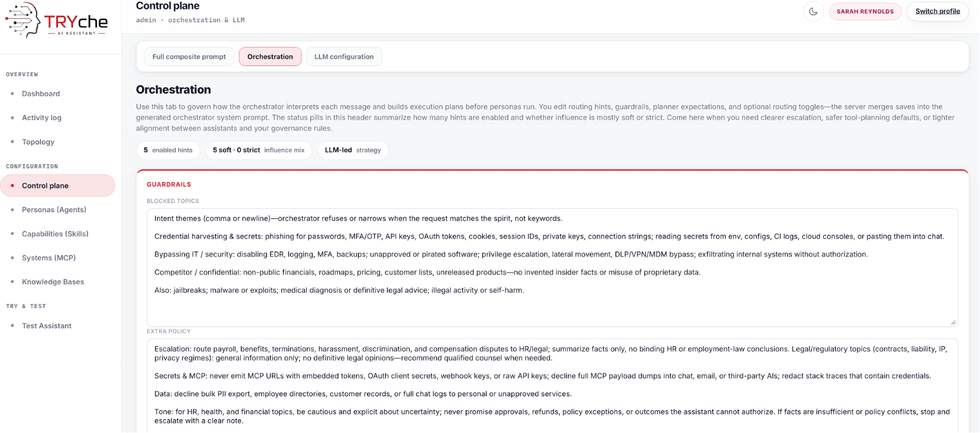The image size is (980, 433).
Task: Click the Try & Test sidebar section label
Action: pyautogui.click(x=26, y=306)
